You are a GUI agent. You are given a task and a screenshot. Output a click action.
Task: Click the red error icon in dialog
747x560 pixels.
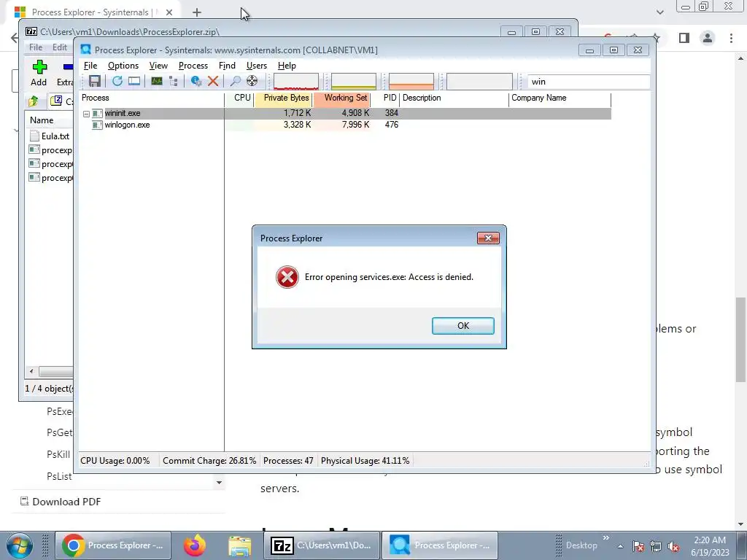(287, 277)
